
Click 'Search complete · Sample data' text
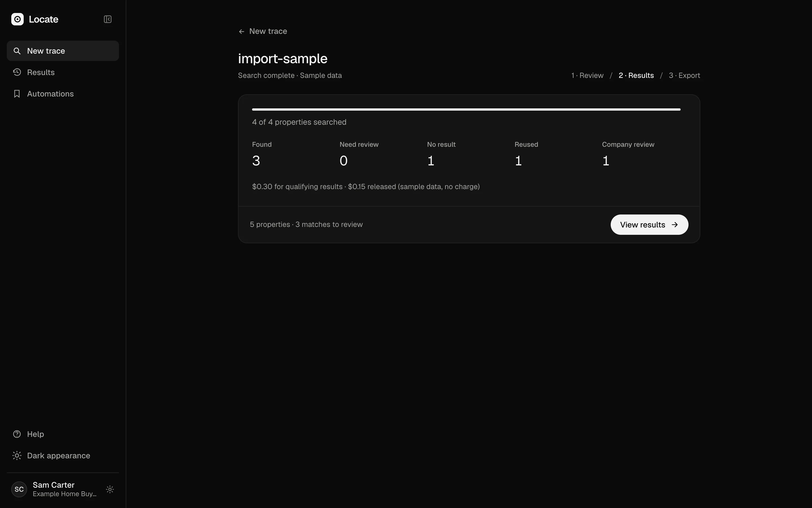point(290,75)
